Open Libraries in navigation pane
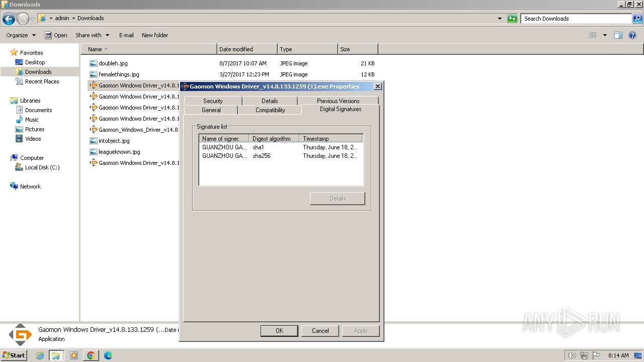 (30, 101)
